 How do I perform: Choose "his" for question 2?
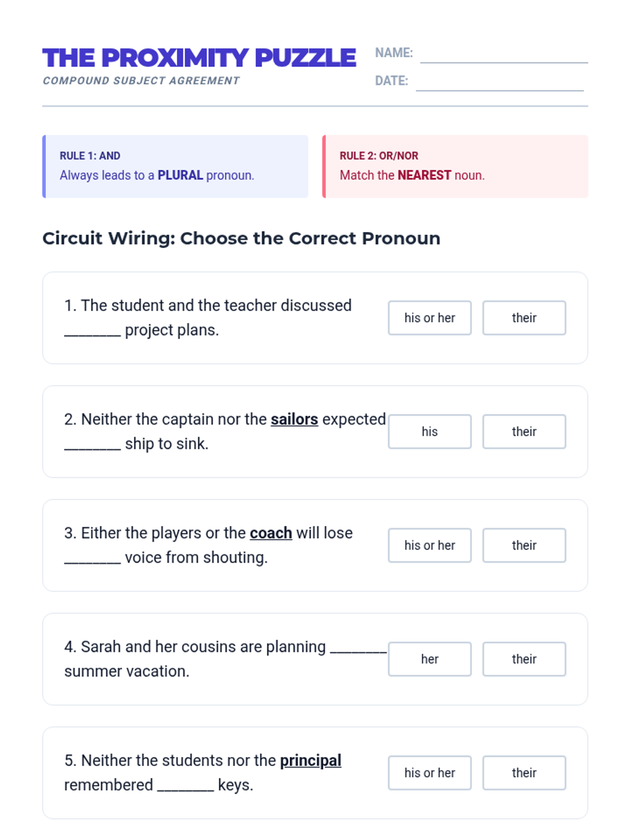429,432
